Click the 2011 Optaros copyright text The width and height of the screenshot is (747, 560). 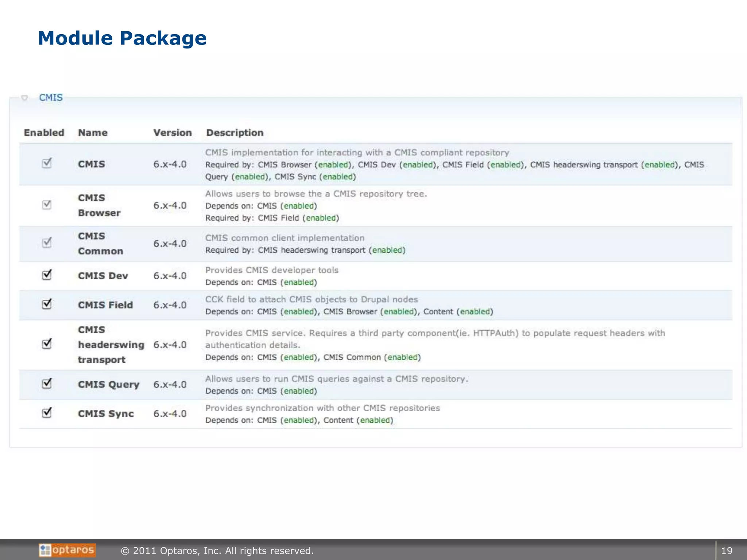(217, 551)
